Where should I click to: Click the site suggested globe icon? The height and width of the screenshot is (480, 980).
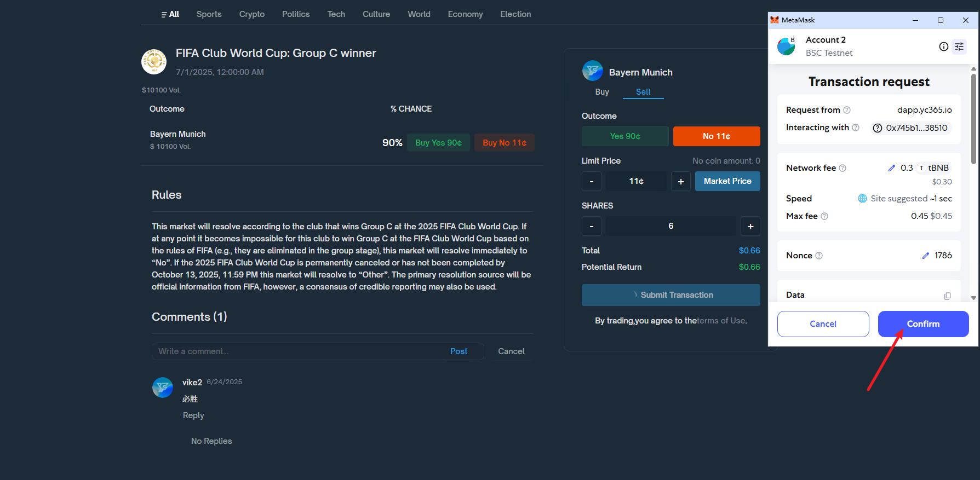[x=863, y=198]
